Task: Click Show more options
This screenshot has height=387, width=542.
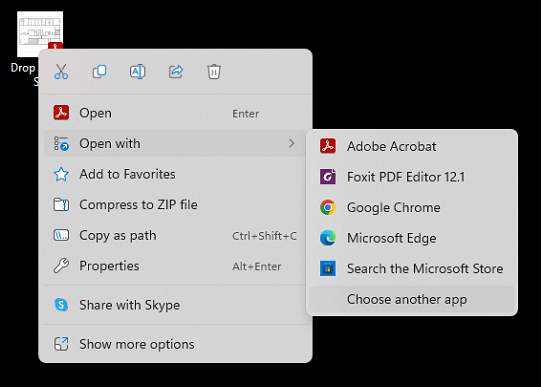Action: point(175,344)
